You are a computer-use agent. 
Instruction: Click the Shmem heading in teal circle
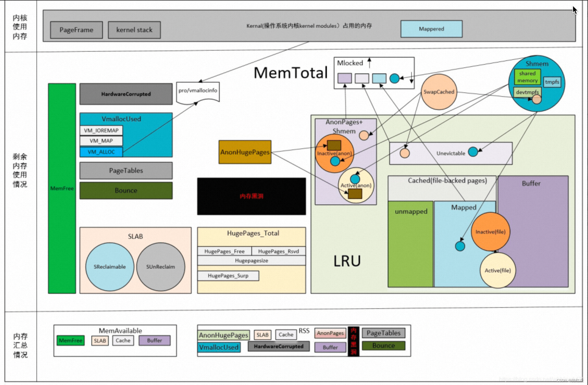pyautogui.click(x=537, y=64)
